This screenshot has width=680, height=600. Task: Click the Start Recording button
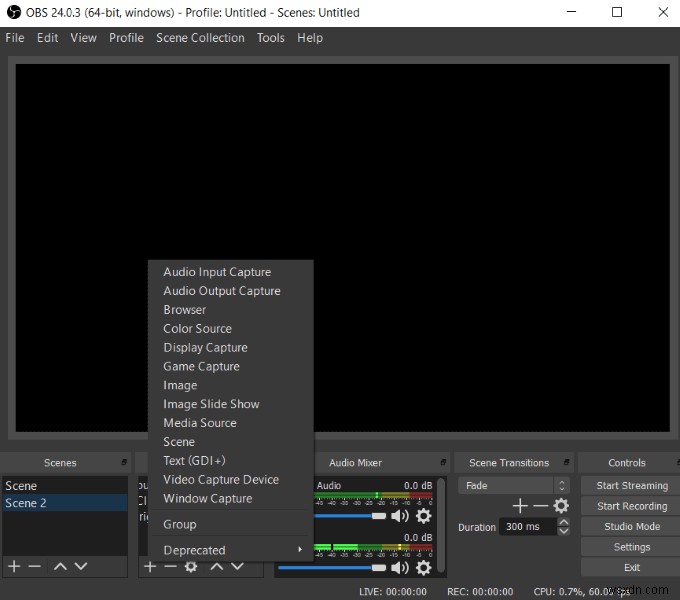click(631, 506)
